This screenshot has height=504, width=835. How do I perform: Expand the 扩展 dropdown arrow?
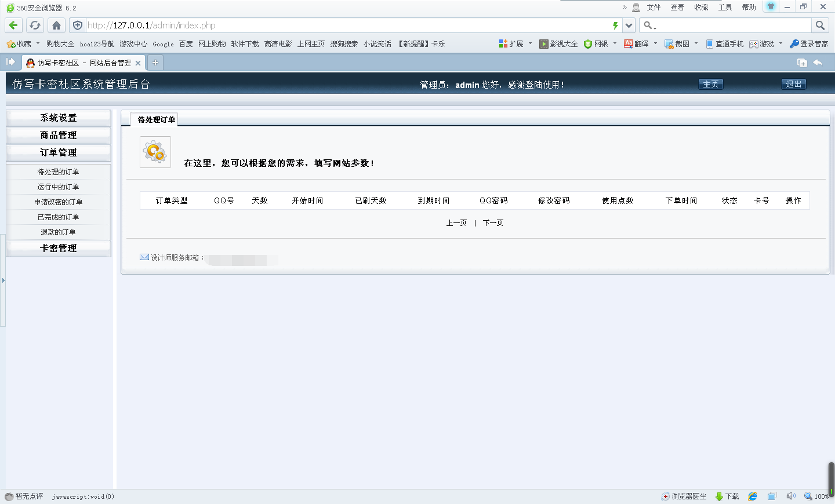pos(530,43)
